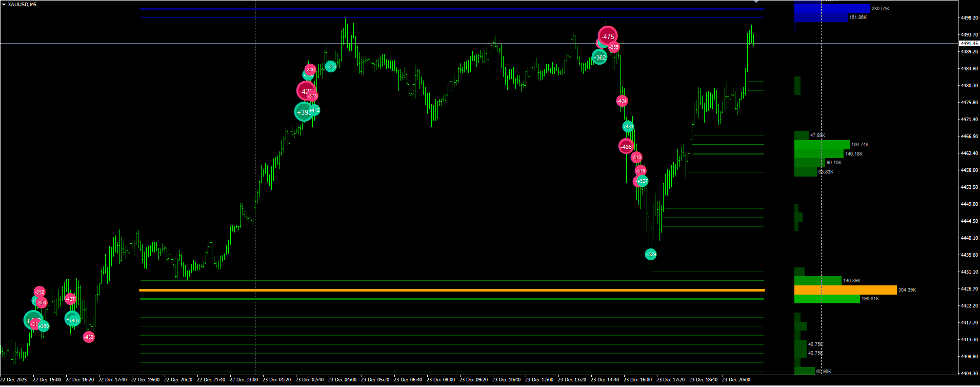This screenshot has height=387, width=980.
Task: Select the red -404 bubble on the drop
Action: point(622,101)
